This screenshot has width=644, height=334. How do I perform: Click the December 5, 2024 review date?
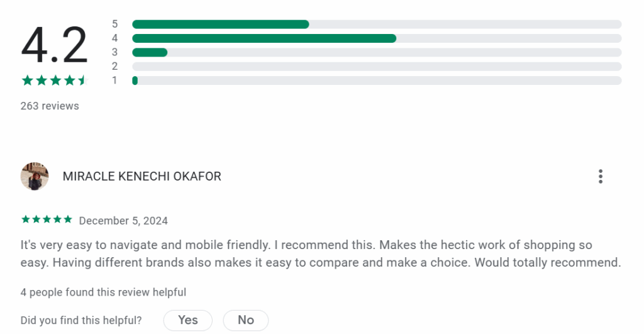tap(123, 221)
